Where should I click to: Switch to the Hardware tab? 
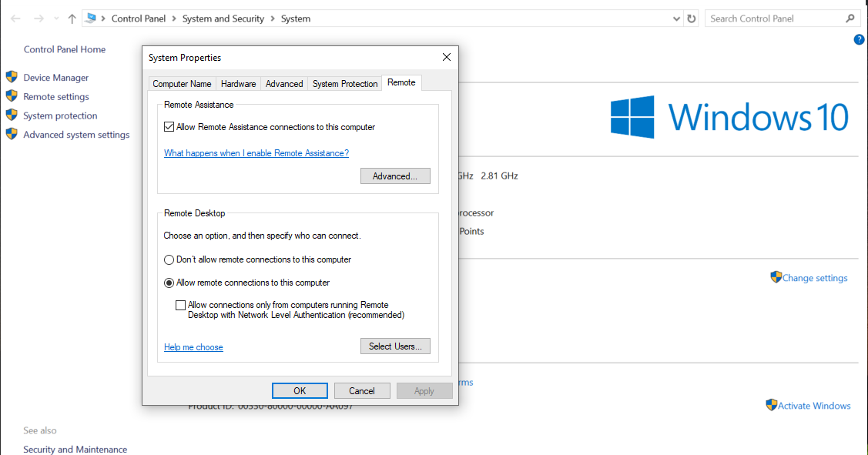(x=238, y=83)
